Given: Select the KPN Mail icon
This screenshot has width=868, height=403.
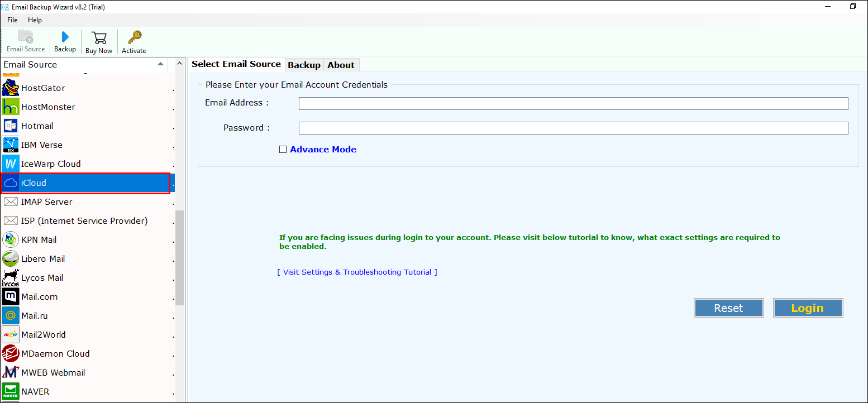Looking at the screenshot, I should 11,240.
